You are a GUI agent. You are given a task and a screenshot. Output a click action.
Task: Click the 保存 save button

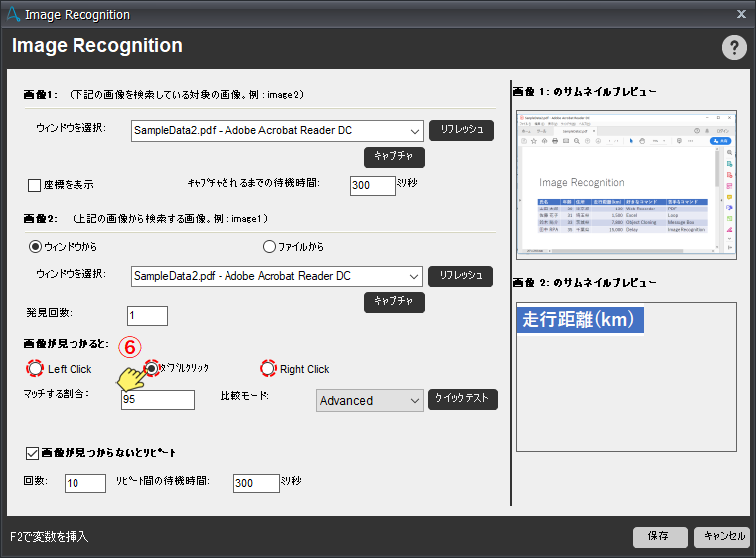click(x=660, y=537)
